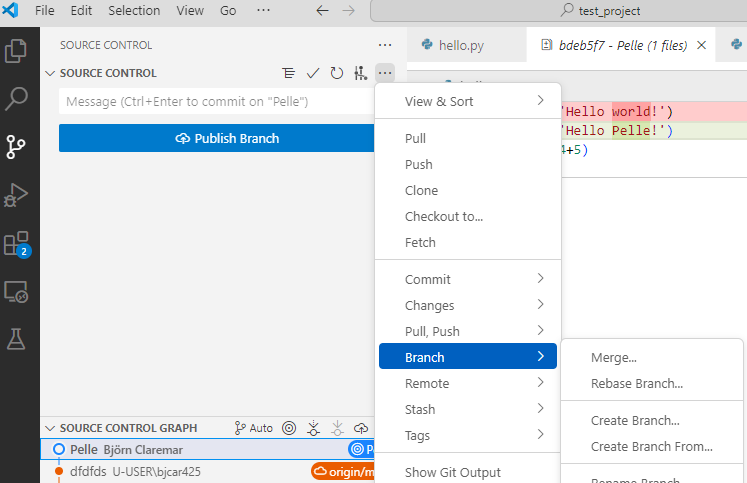Toggle Auto branch selection in graph header
The image size is (747, 483).
point(253,428)
